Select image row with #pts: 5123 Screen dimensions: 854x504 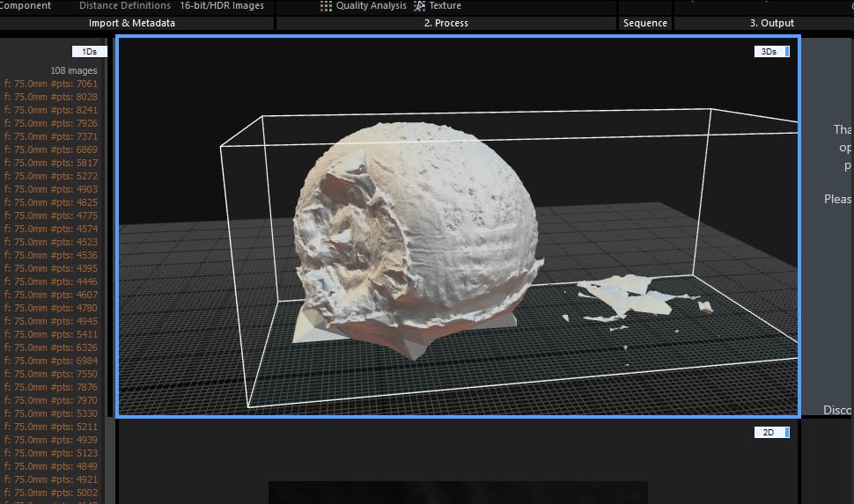point(51,453)
